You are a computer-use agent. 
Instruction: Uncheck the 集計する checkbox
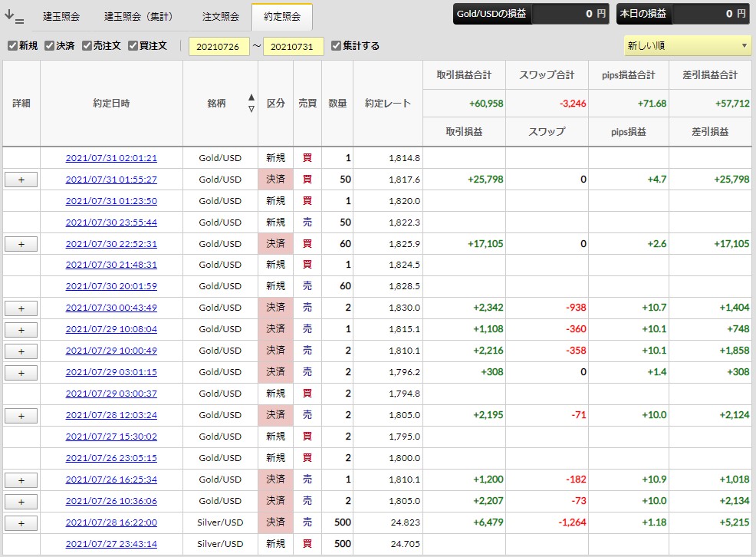tap(336, 46)
